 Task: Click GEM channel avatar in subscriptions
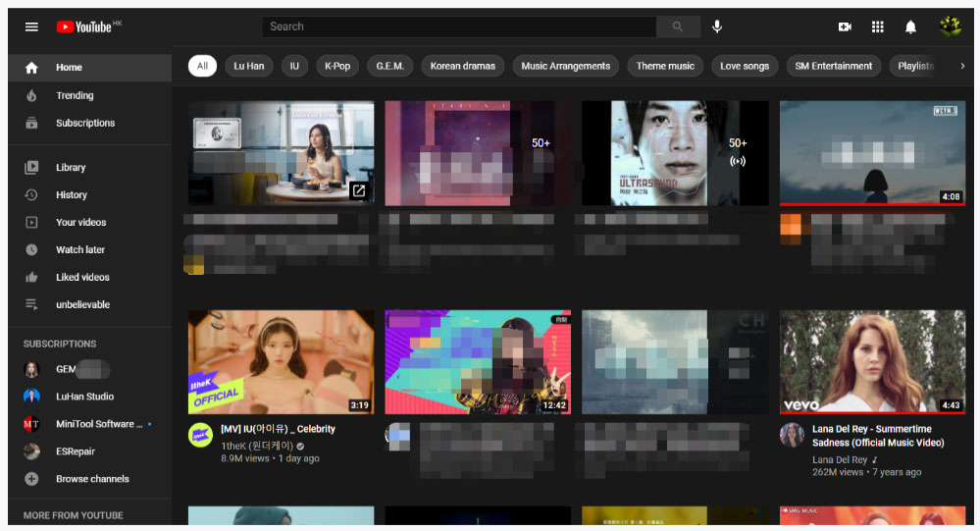[x=31, y=369]
